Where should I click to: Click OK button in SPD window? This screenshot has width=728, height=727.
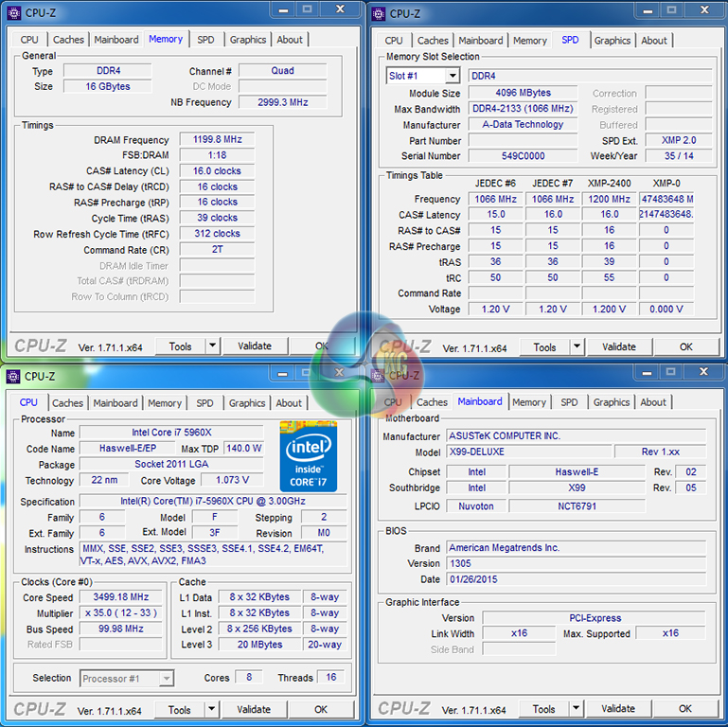point(686,347)
